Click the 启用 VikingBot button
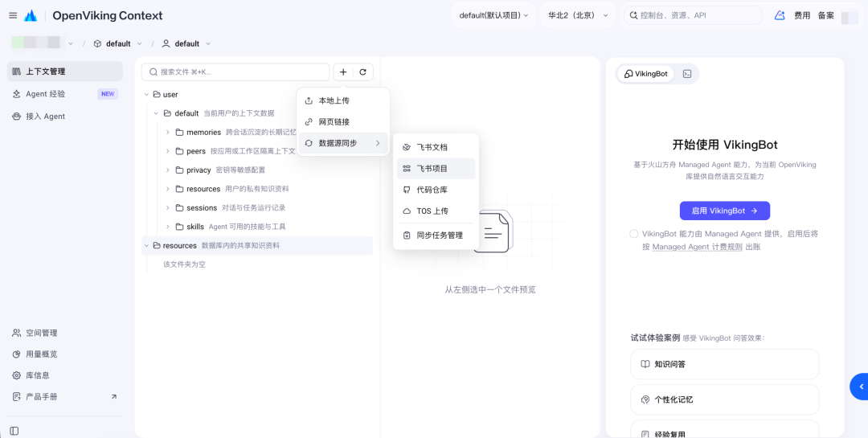Viewport: 868px width, 438px height. pyautogui.click(x=725, y=211)
